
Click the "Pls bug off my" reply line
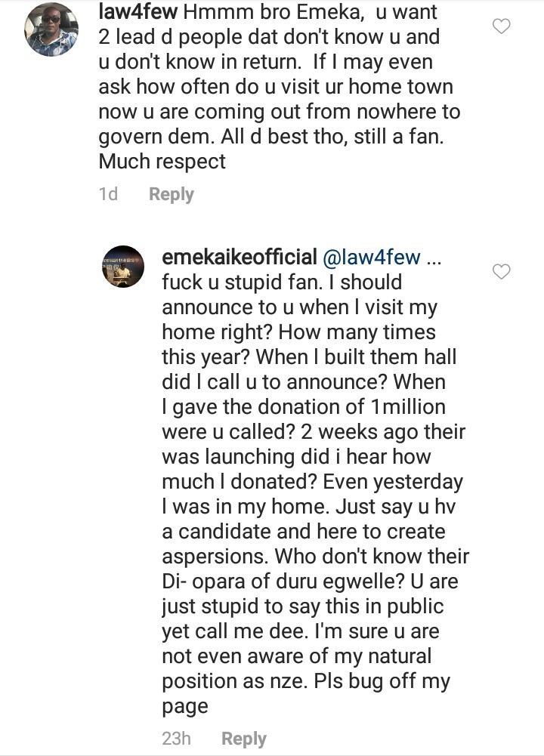point(305,681)
